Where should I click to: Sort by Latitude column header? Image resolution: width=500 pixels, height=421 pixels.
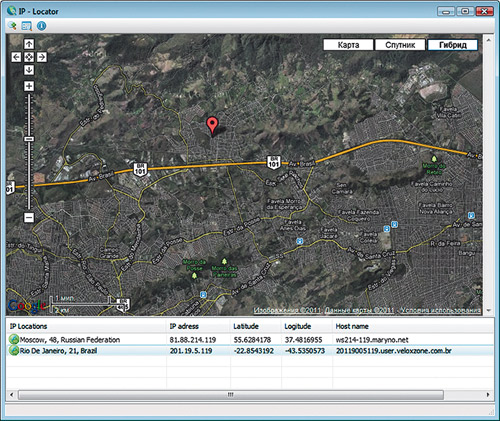(256, 326)
